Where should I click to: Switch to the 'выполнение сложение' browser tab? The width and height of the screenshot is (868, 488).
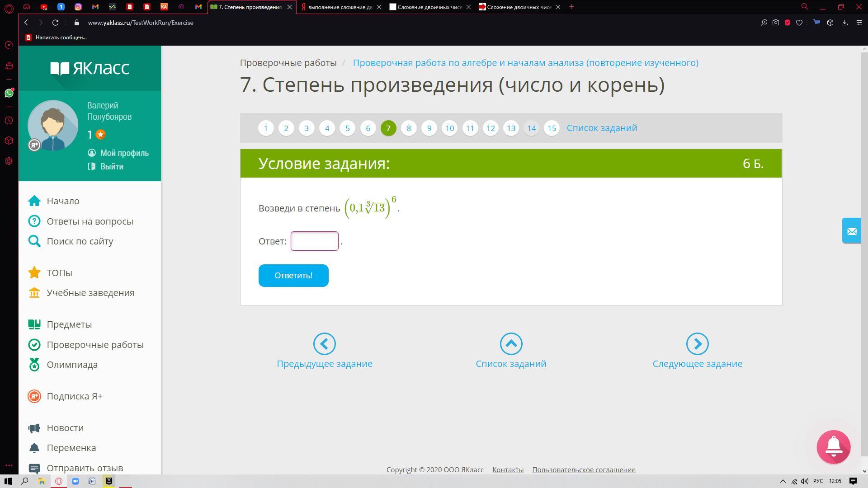pyautogui.click(x=339, y=7)
